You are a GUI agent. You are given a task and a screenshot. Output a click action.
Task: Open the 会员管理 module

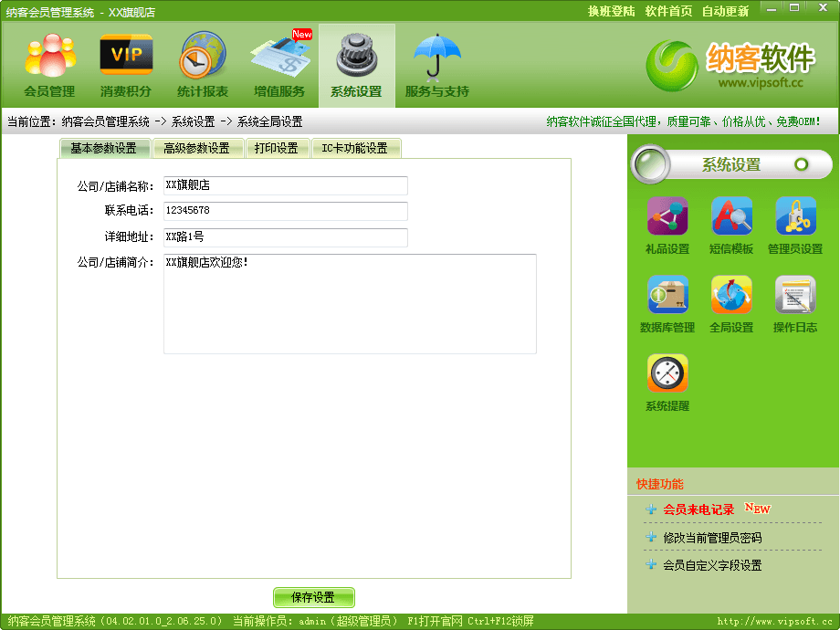point(49,65)
